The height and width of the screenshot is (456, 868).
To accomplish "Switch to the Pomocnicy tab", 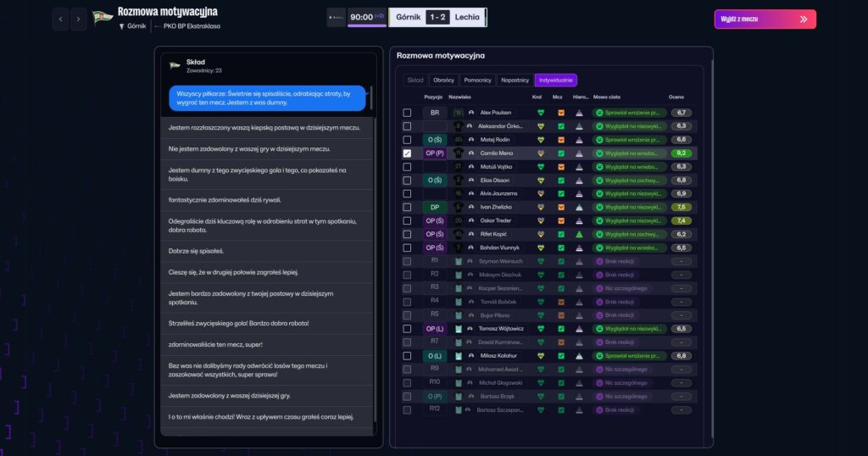I will click(478, 81).
